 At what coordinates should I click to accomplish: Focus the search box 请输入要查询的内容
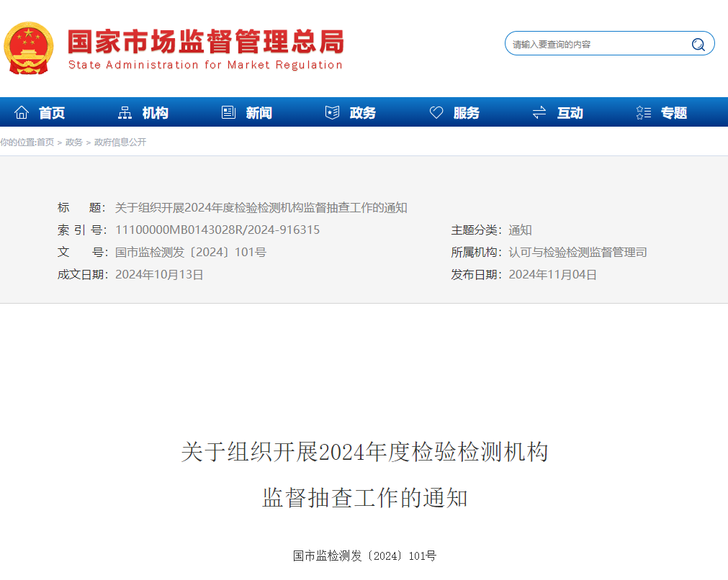click(598, 45)
